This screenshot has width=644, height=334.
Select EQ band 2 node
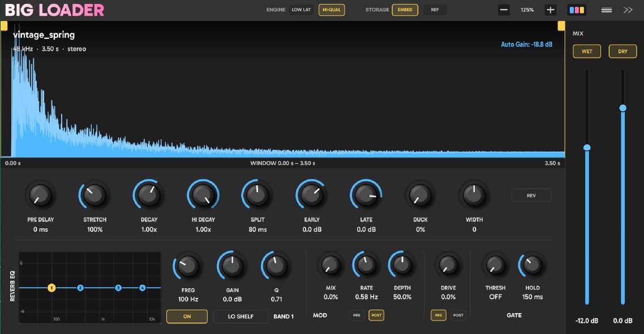[x=80, y=288]
